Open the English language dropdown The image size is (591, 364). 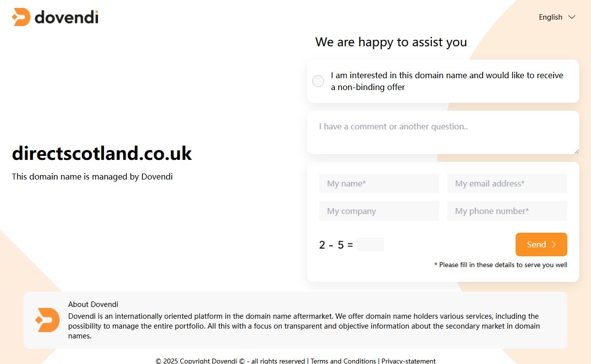557,17
